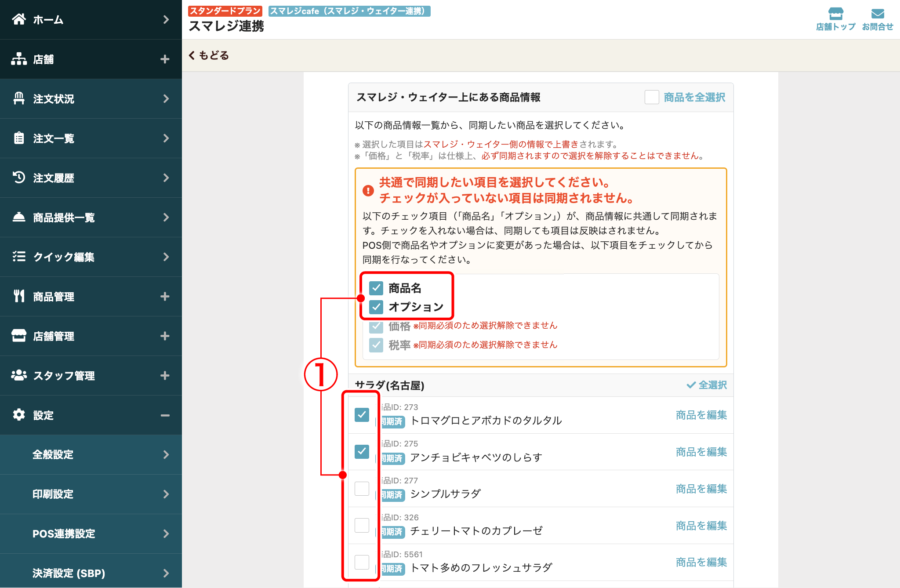Uncheck product トロマグロとアボカドのタルタル

(x=362, y=414)
